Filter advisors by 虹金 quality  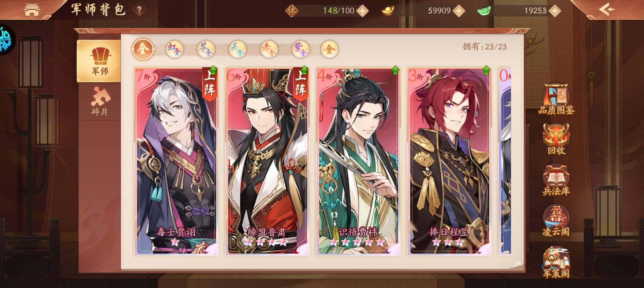pyautogui.click(x=174, y=49)
